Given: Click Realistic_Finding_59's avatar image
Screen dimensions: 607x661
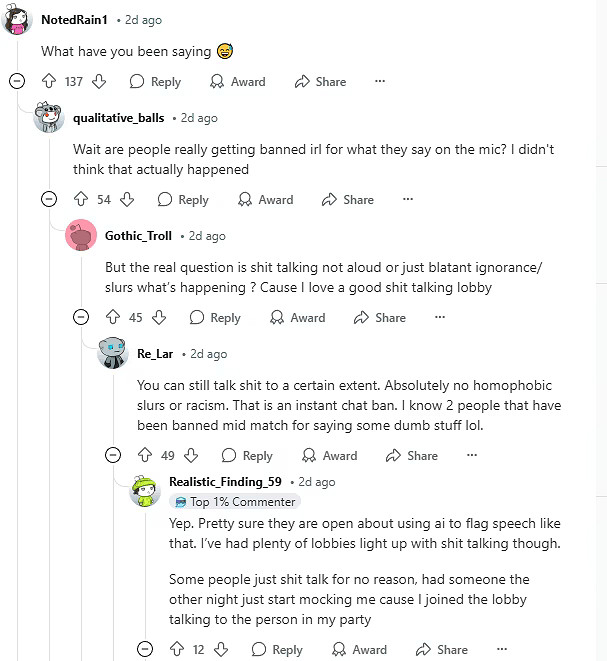Looking at the screenshot, I should click(x=145, y=491).
